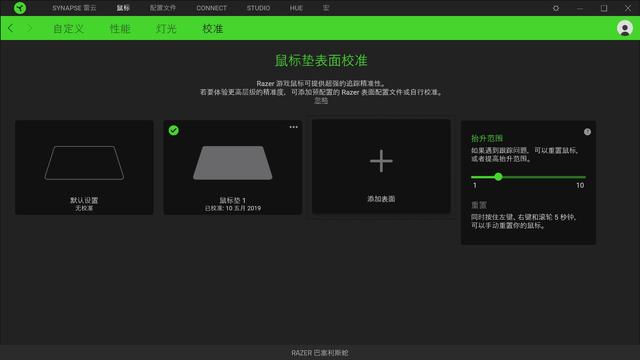The height and width of the screenshot is (360, 640).
Task: Click the 抬升范围 heading
Action: point(487,138)
